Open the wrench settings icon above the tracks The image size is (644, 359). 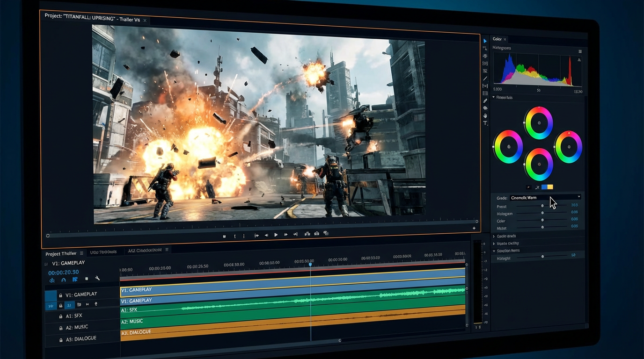click(x=97, y=279)
